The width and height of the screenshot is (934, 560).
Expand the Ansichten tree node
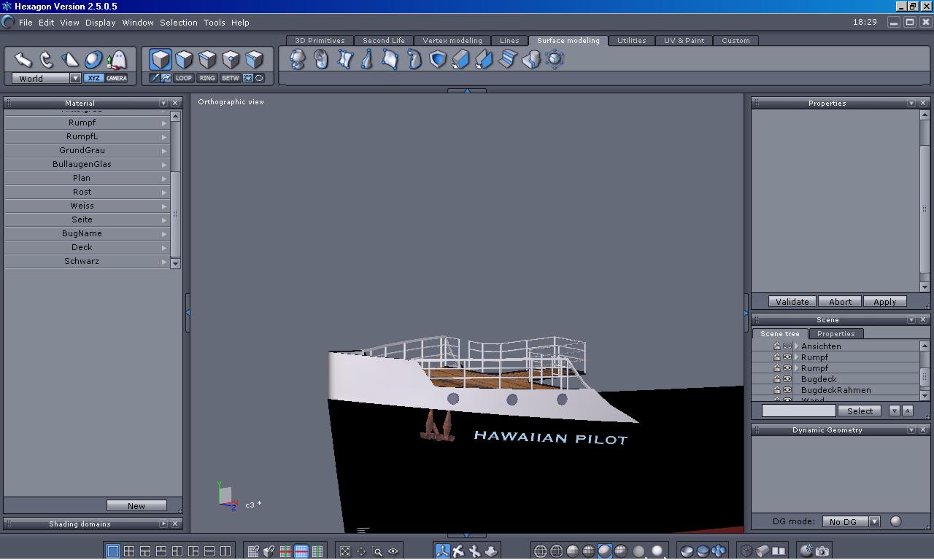pyautogui.click(x=797, y=346)
